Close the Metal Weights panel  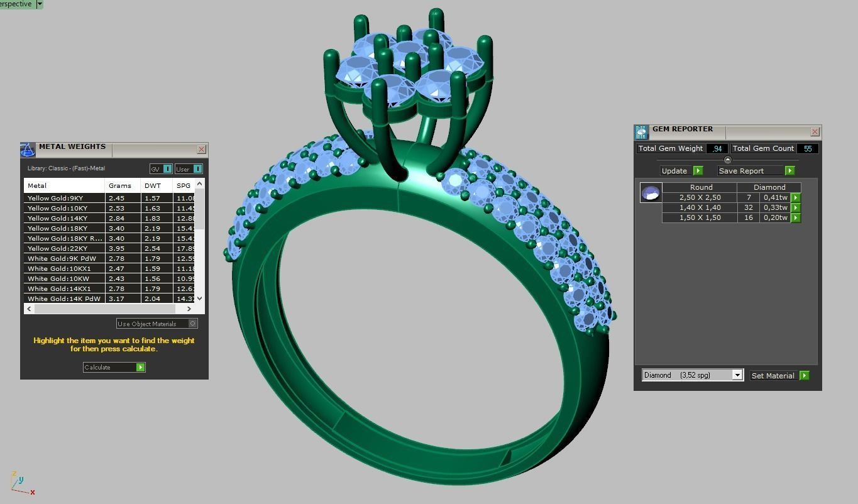(201, 150)
